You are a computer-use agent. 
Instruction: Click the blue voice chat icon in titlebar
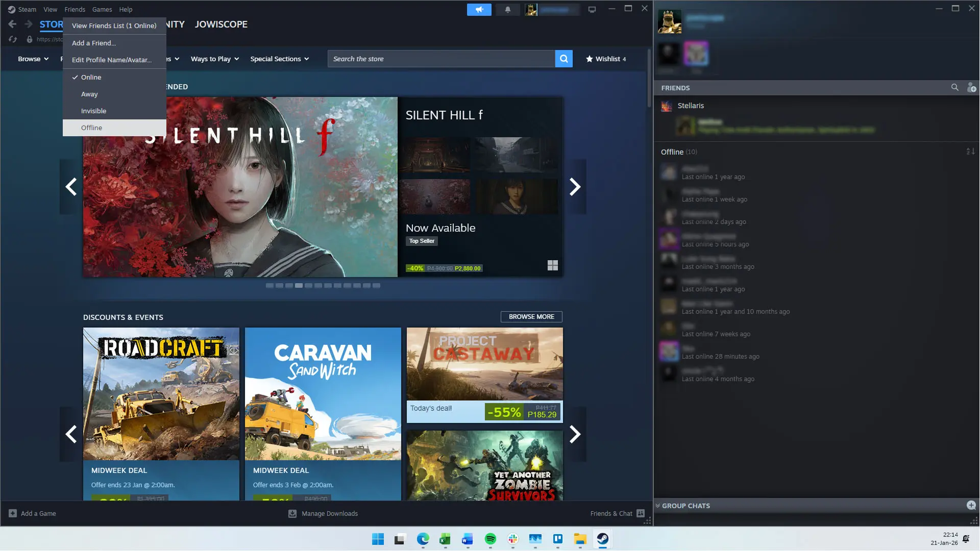pos(479,9)
